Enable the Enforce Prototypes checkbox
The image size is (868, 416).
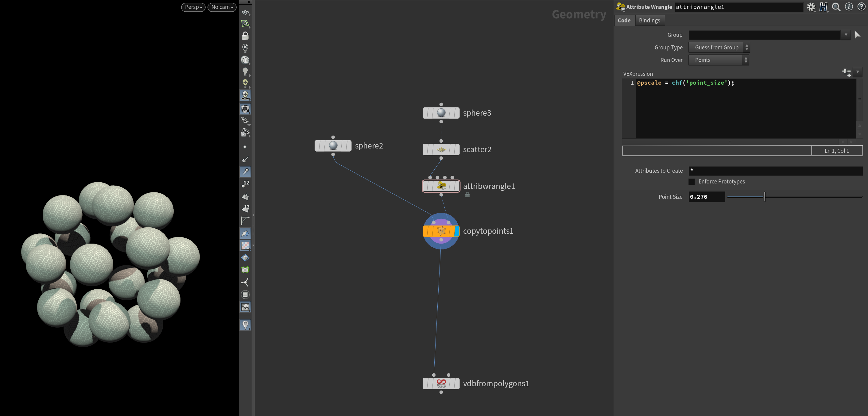692,182
